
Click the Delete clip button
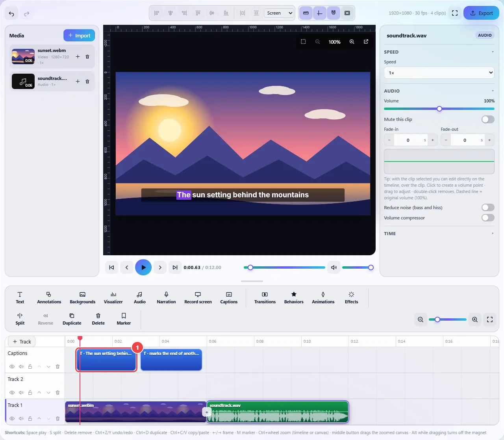pyautogui.click(x=98, y=319)
